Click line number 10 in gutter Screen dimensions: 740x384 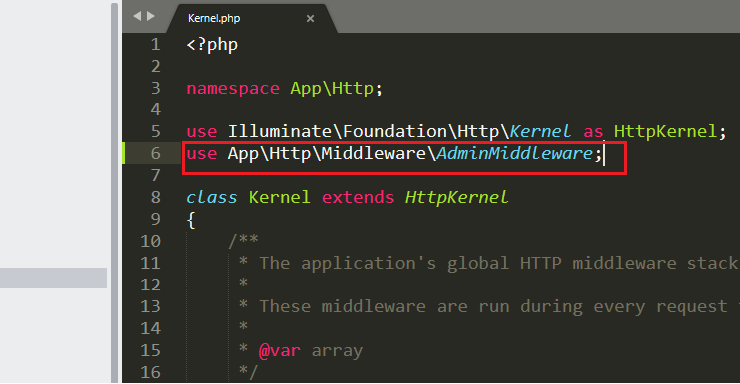tap(151, 241)
